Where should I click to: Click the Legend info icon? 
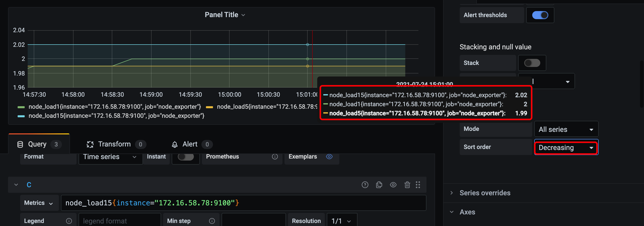coord(69,221)
